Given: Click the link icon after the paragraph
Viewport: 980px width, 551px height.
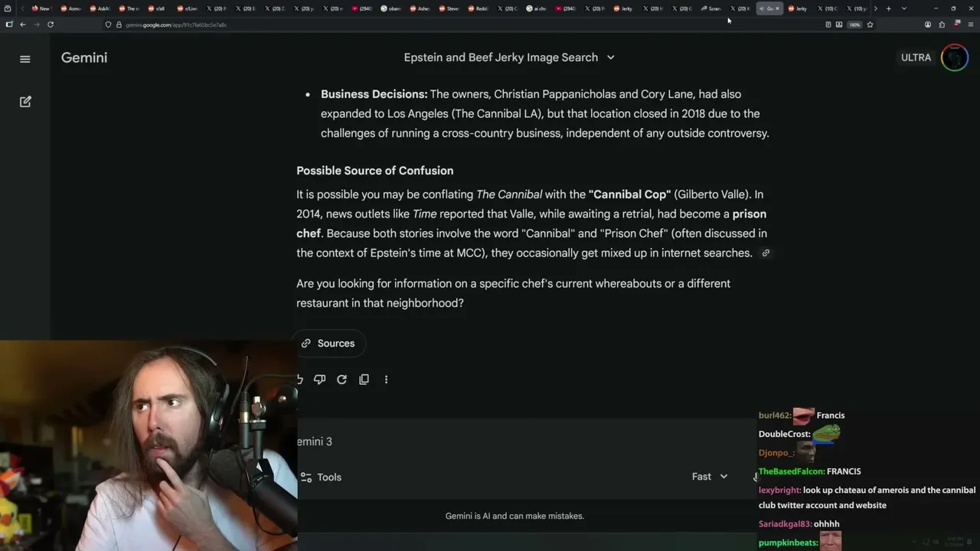Looking at the screenshot, I should (x=766, y=253).
